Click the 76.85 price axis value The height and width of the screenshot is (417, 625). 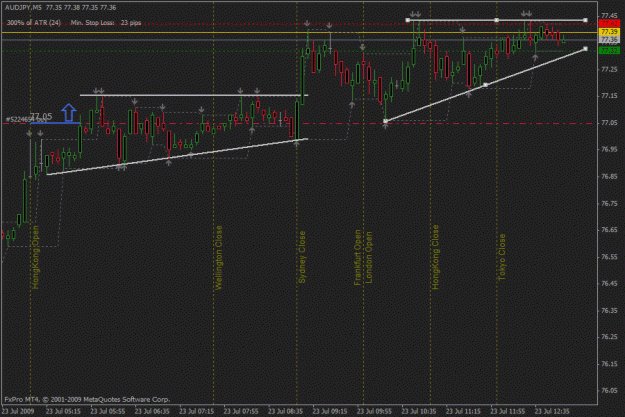[x=609, y=176]
